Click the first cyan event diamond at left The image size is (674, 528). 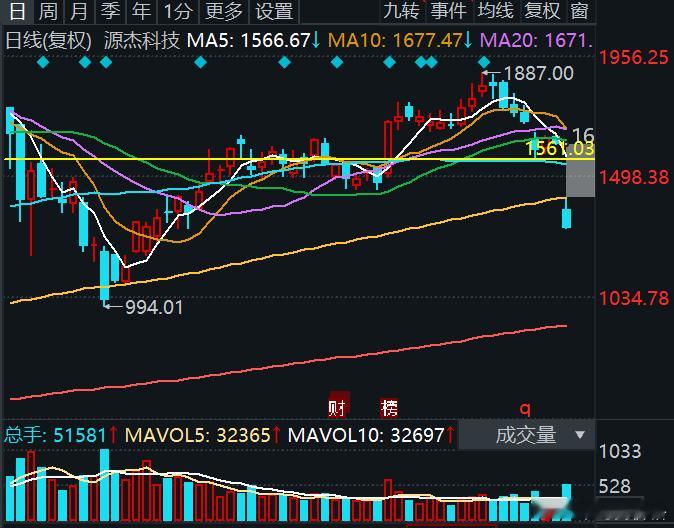coord(43,62)
